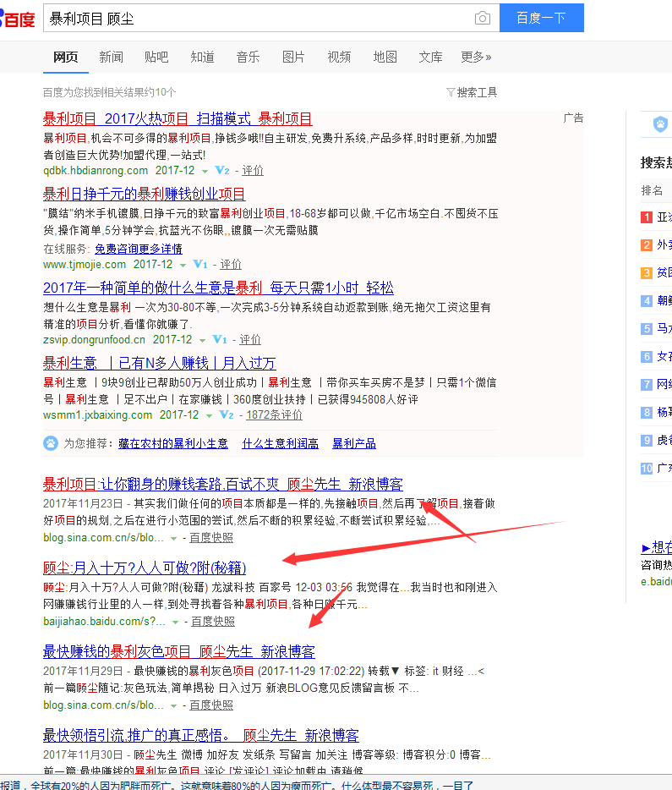Click rank 9 badge in hot search list
This screenshot has height=790, width=672.
point(647,441)
